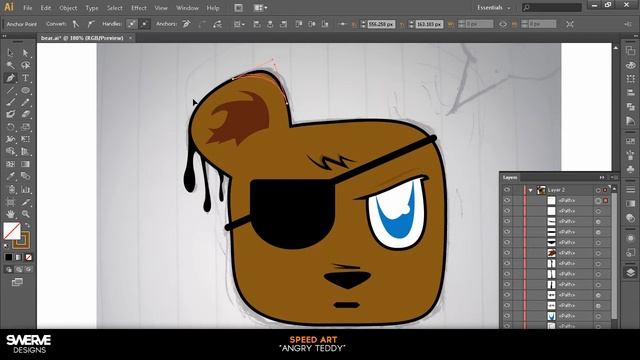This screenshot has height=360, width=640.
Task: Collapse the Layers panel with double arrows
Action: [602, 177]
